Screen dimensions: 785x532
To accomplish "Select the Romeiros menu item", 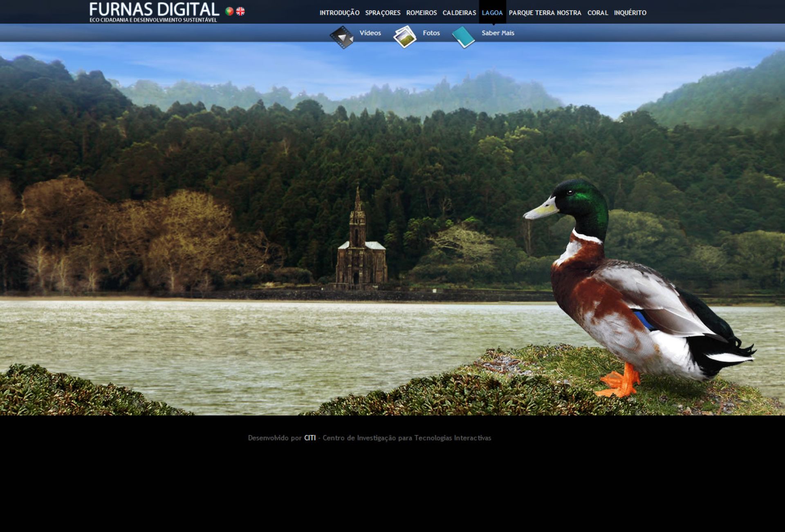I will tap(422, 13).
